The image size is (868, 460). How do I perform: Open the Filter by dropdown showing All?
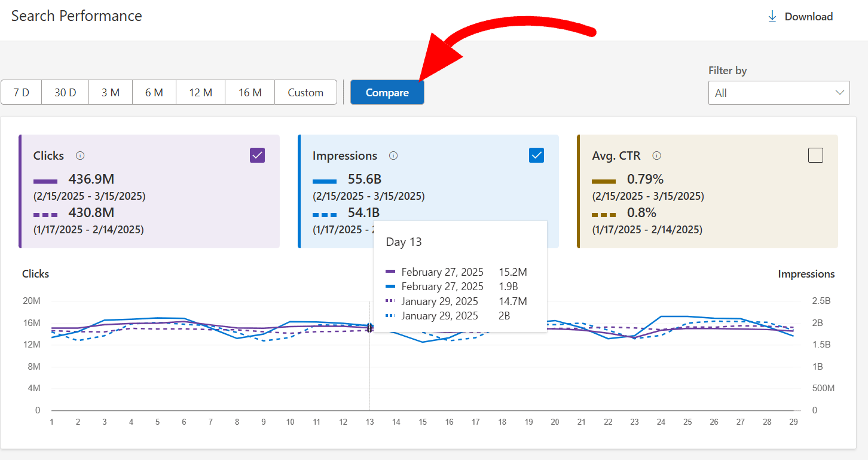(778, 93)
